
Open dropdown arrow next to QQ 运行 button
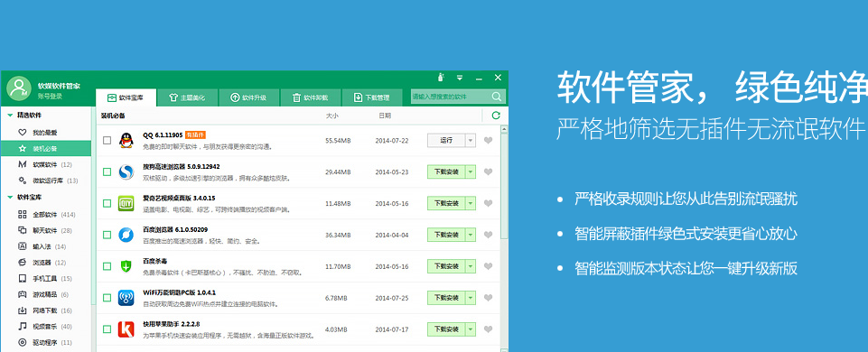471,141
